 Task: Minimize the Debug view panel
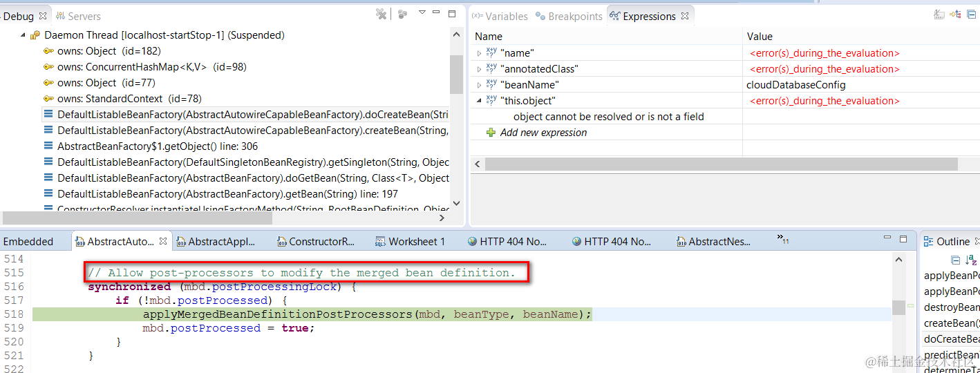tap(436, 12)
